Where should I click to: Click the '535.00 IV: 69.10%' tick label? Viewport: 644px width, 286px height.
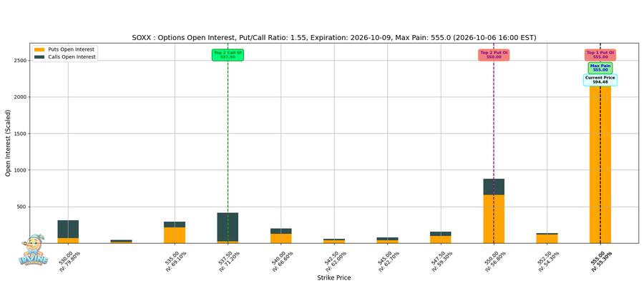[176, 260]
